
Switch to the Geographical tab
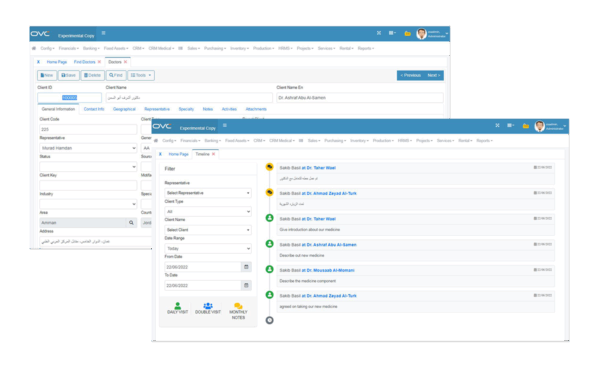click(x=124, y=109)
